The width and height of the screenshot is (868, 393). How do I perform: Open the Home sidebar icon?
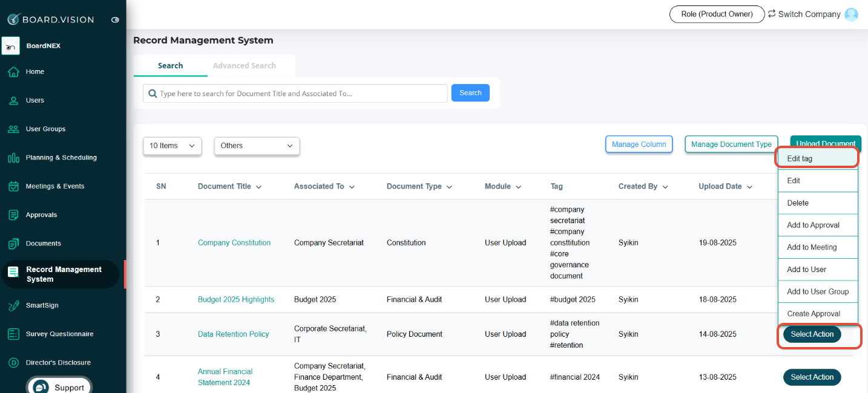(13, 72)
